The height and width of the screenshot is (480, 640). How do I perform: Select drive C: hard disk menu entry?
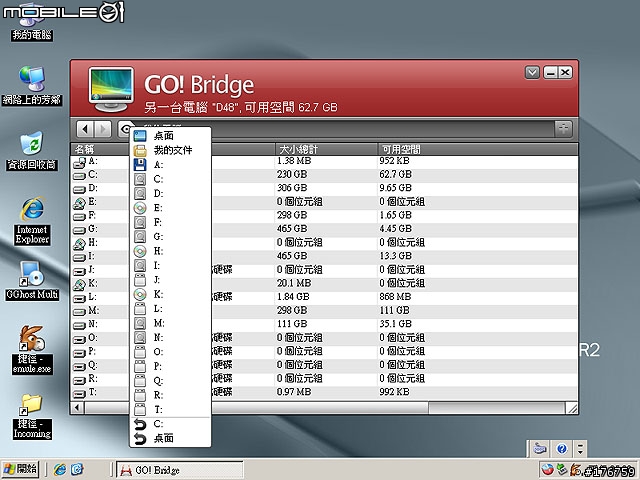coord(170,179)
